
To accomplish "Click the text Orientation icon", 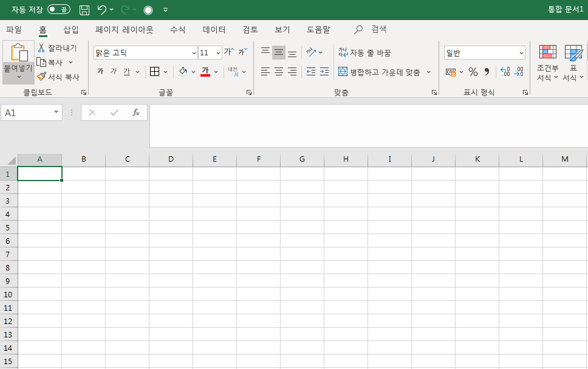I will [x=311, y=52].
